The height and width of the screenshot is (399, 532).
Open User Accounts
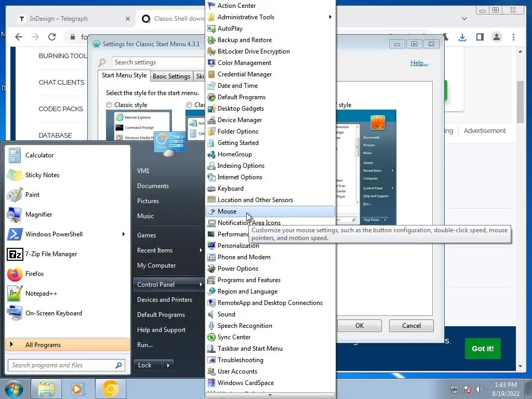[x=270, y=371]
